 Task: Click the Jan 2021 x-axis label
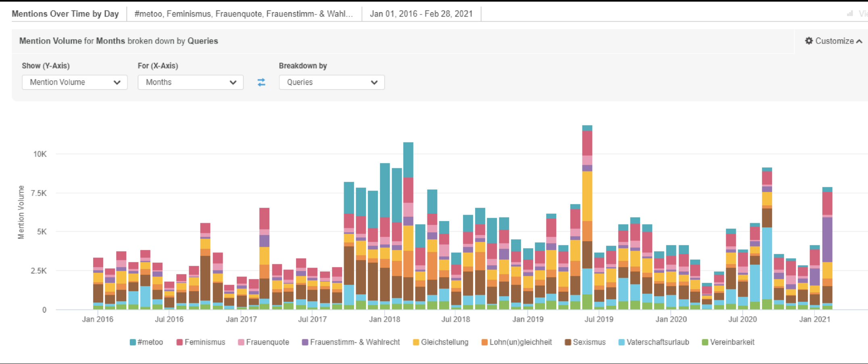815,319
